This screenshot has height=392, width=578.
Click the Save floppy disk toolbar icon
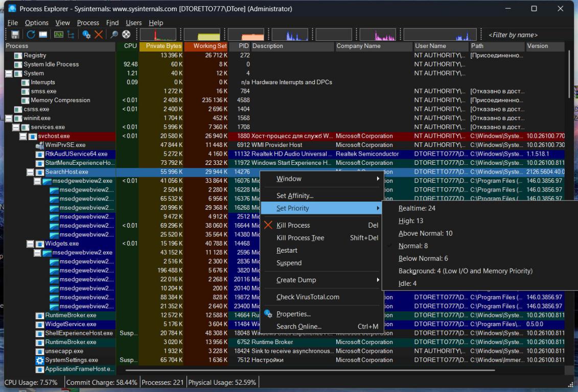pos(15,35)
